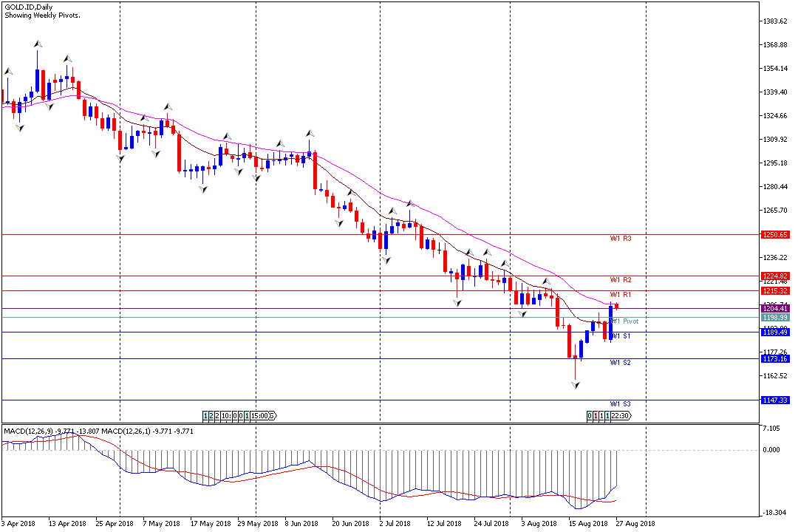Click the GOLD.ID,Daily chart title
798x532 pixels.
[29, 7]
